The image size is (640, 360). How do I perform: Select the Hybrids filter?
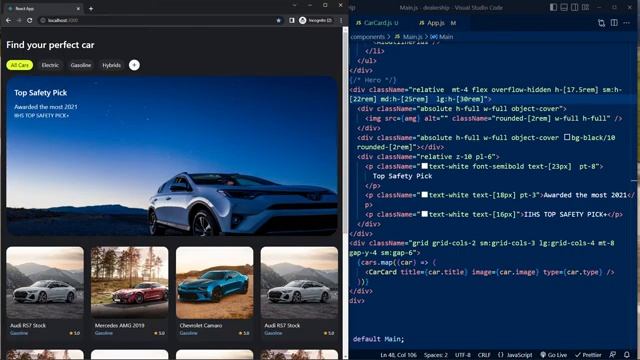coord(111,65)
